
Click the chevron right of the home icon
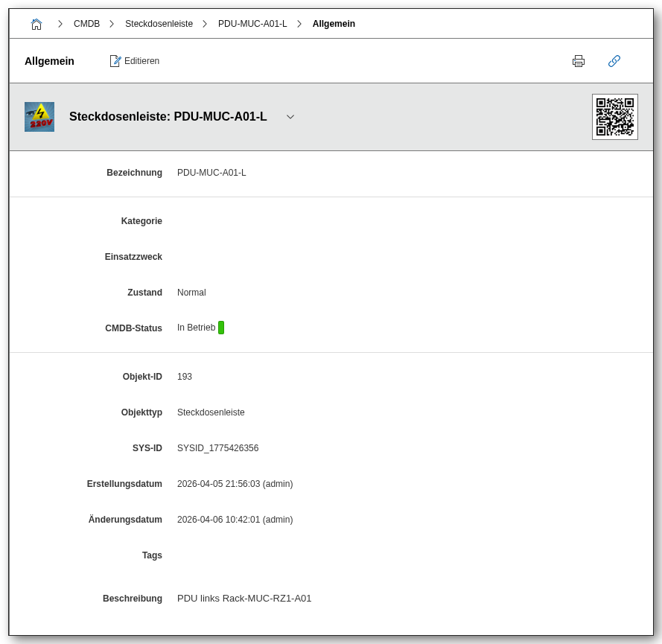pos(60,24)
